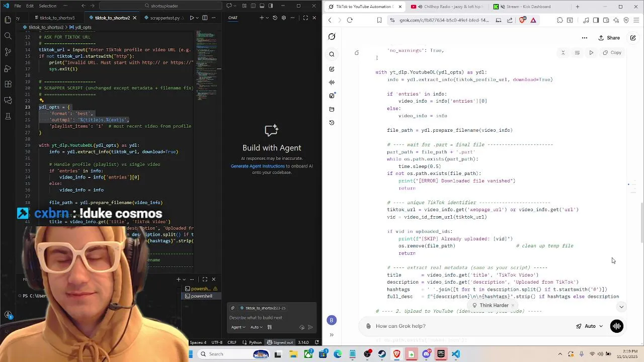Image resolution: width=644 pixels, height=362 pixels.
Task: Toggle word wrap on Grok code block
Action: click(577, 52)
